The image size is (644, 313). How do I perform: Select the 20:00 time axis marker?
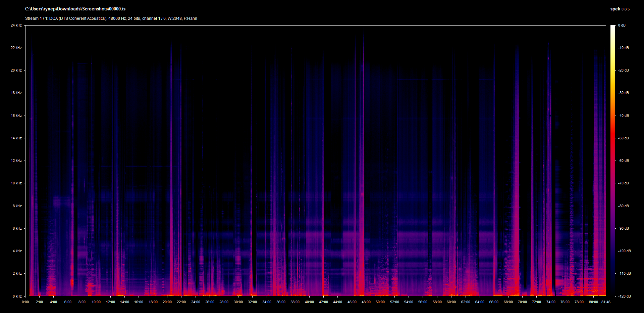pos(167,302)
